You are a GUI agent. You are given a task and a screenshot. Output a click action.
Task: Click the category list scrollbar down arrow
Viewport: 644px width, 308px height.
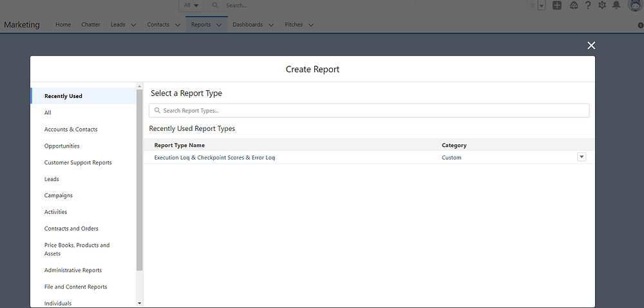coord(140,303)
